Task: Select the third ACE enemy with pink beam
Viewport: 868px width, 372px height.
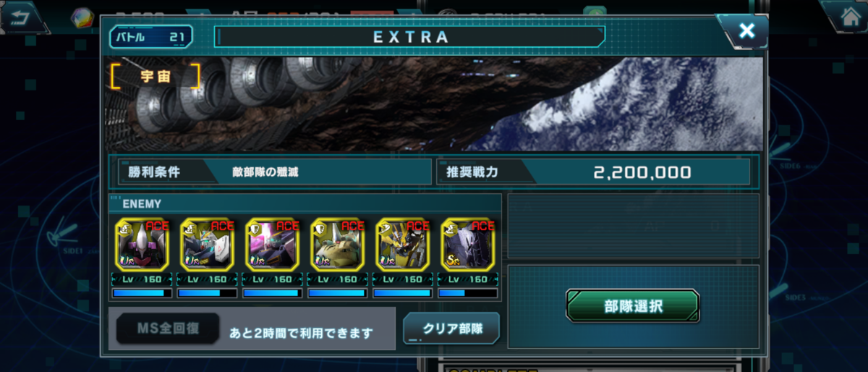Action: click(x=273, y=245)
